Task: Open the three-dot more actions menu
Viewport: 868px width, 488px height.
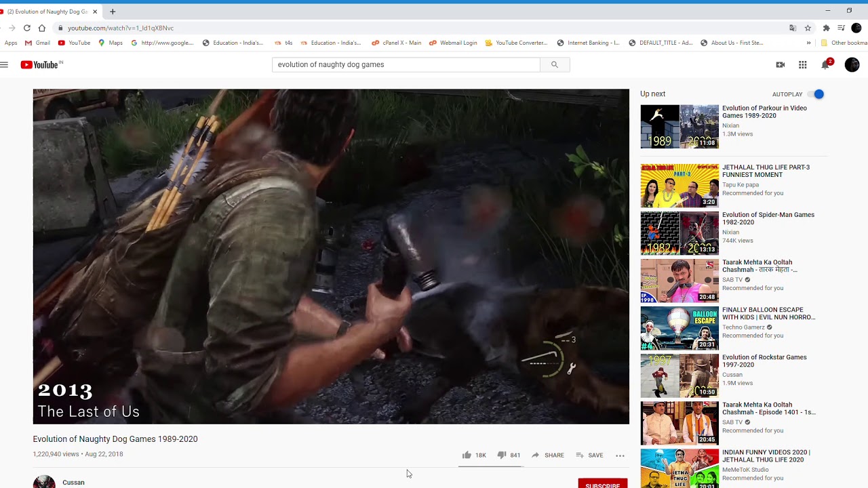Action: point(620,455)
